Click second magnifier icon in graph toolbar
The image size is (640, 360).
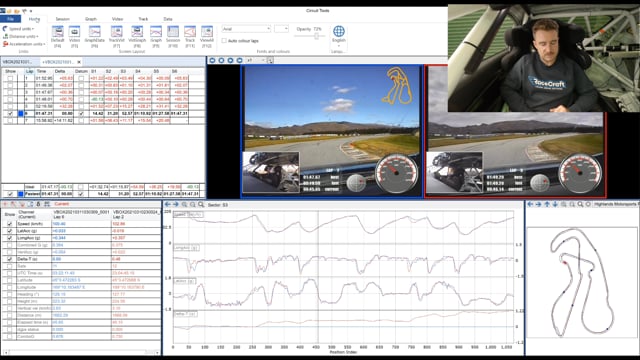point(193,204)
